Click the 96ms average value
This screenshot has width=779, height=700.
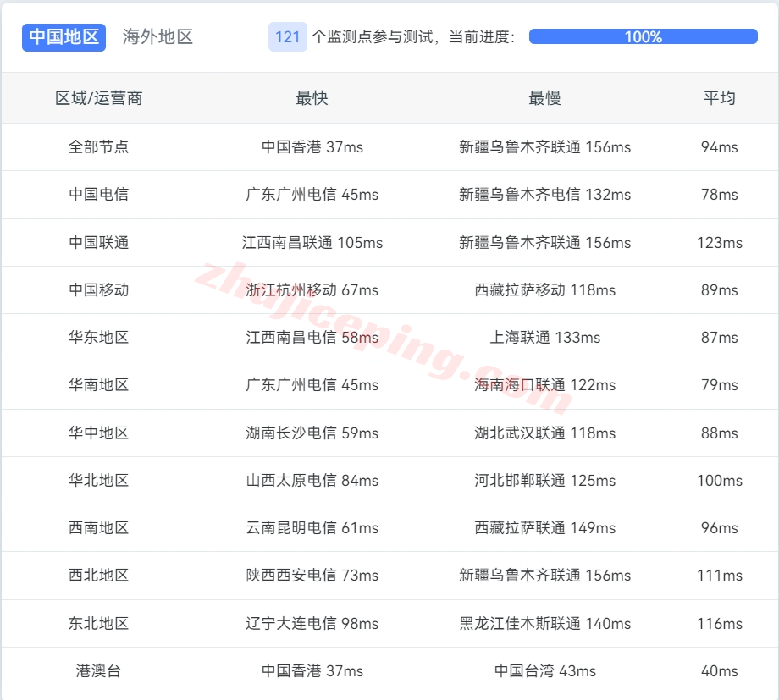click(720, 527)
